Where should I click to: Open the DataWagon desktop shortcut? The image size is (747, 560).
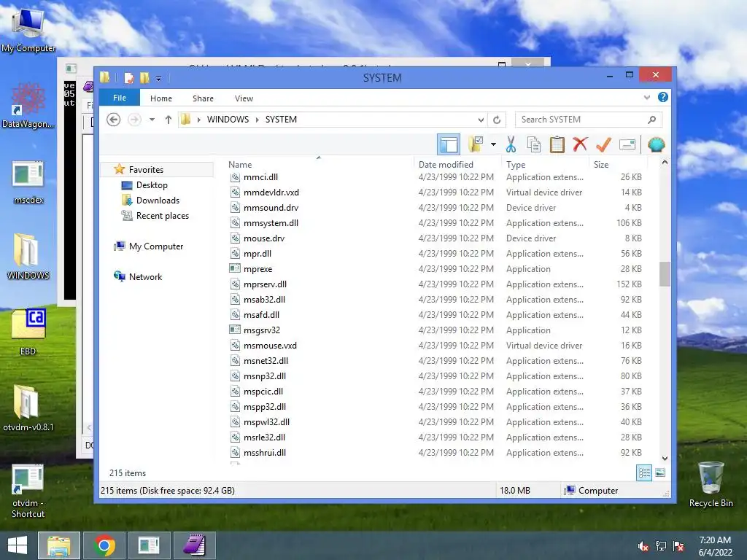tap(28, 105)
